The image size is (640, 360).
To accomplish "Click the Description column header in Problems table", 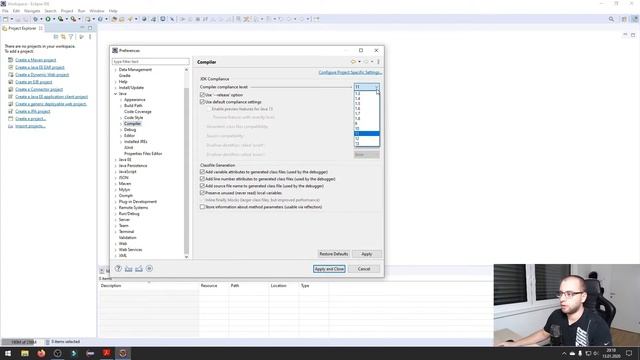I will pos(149,286).
